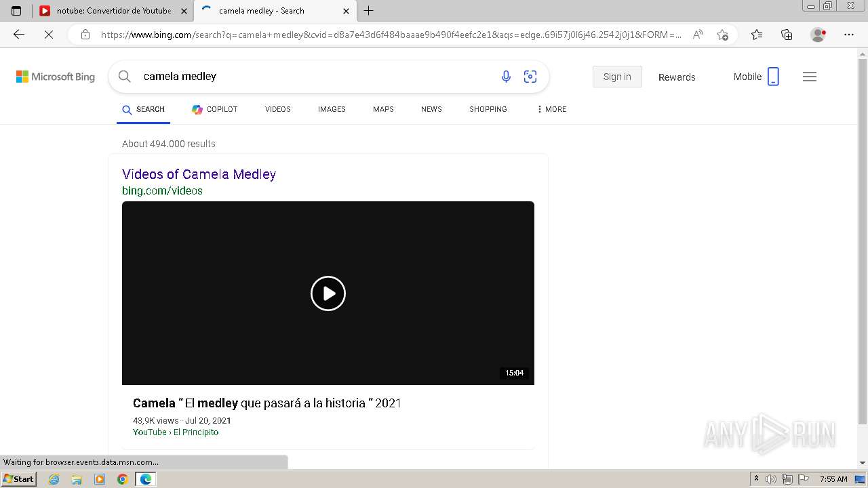Open the Windows Start menu
This screenshot has height=488, width=868.
click(18, 479)
